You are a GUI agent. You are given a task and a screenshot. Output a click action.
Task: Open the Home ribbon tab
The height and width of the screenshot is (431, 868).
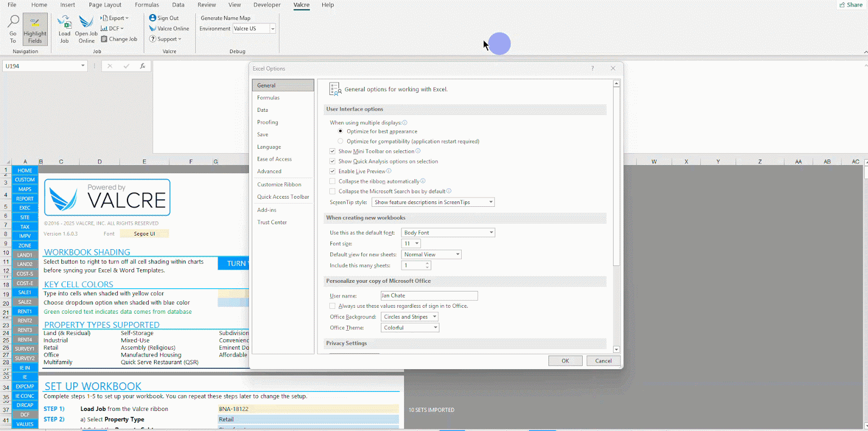(x=39, y=5)
